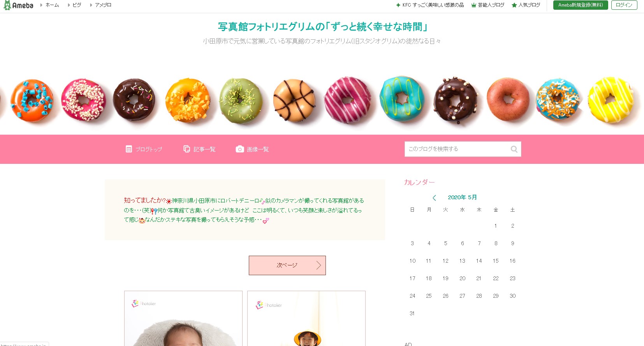Focus the blog search input field
The width and height of the screenshot is (644, 346).
tap(458, 149)
